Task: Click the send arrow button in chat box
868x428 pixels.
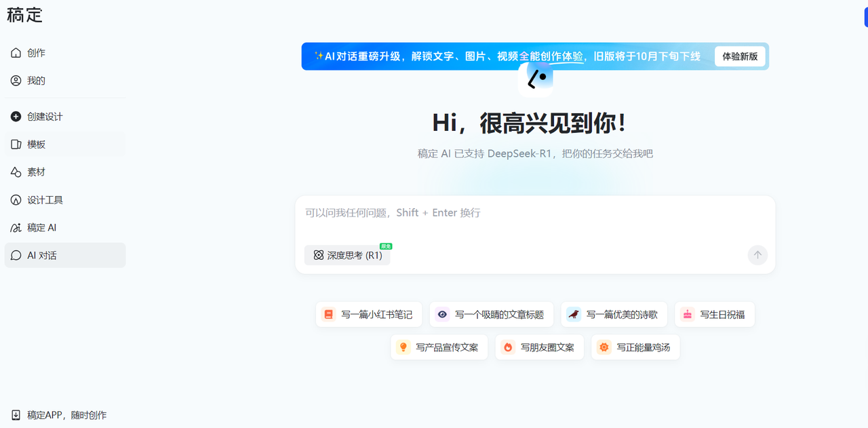Action: (x=757, y=255)
